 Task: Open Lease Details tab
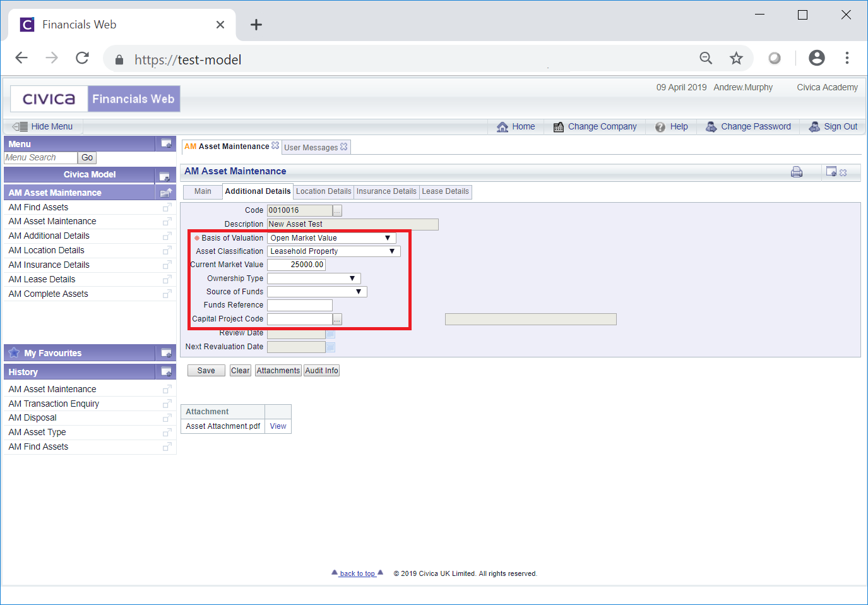tap(445, 192)
